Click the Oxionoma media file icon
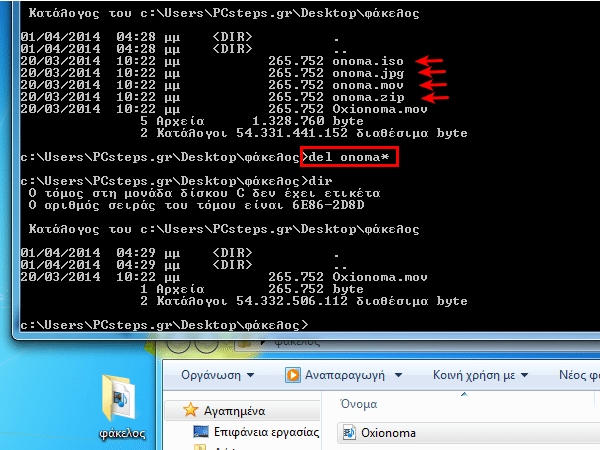600x450 pixels. 349,433
